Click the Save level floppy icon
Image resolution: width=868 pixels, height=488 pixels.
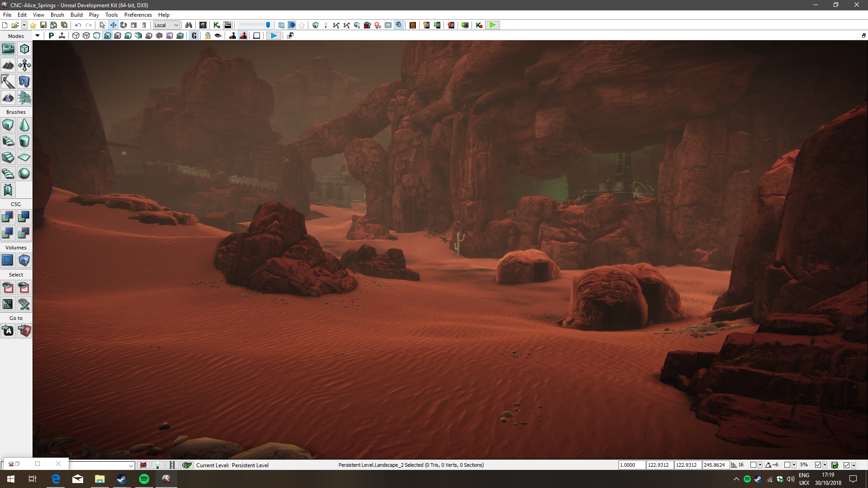click(x=43, y=25)
